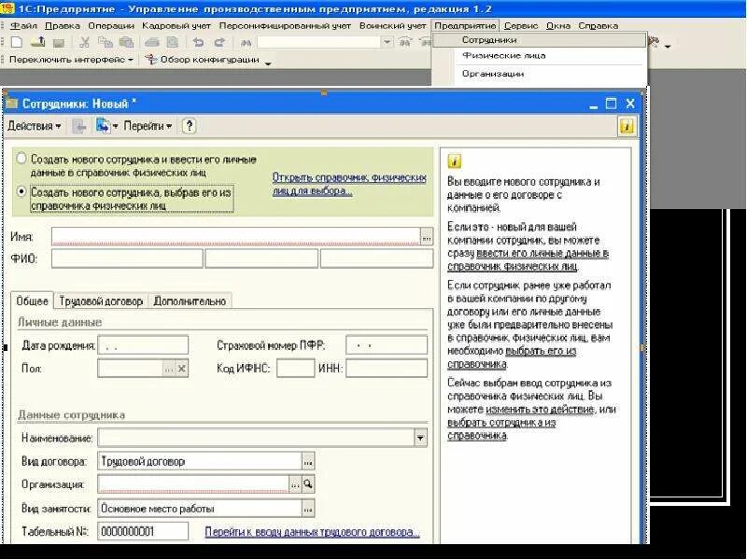The width and height of the screenshot is (747, 560).
Task: Click the binoculars Find icon
Action: [x=246, y=43]
